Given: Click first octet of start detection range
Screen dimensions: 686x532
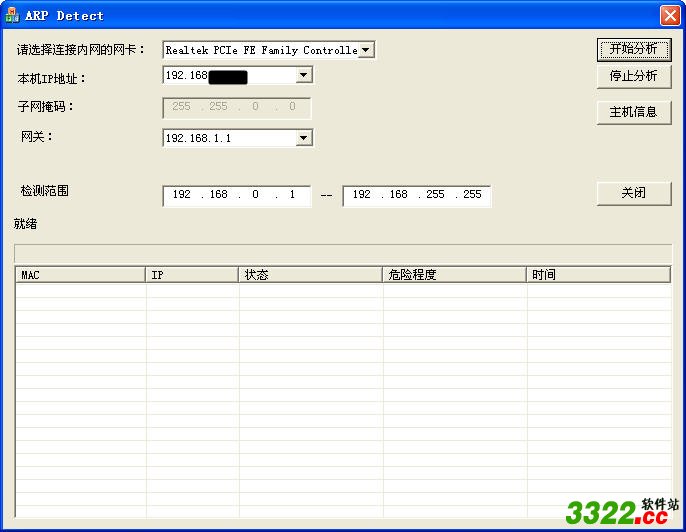Looking at the screenshot, I should coord(182,195).
